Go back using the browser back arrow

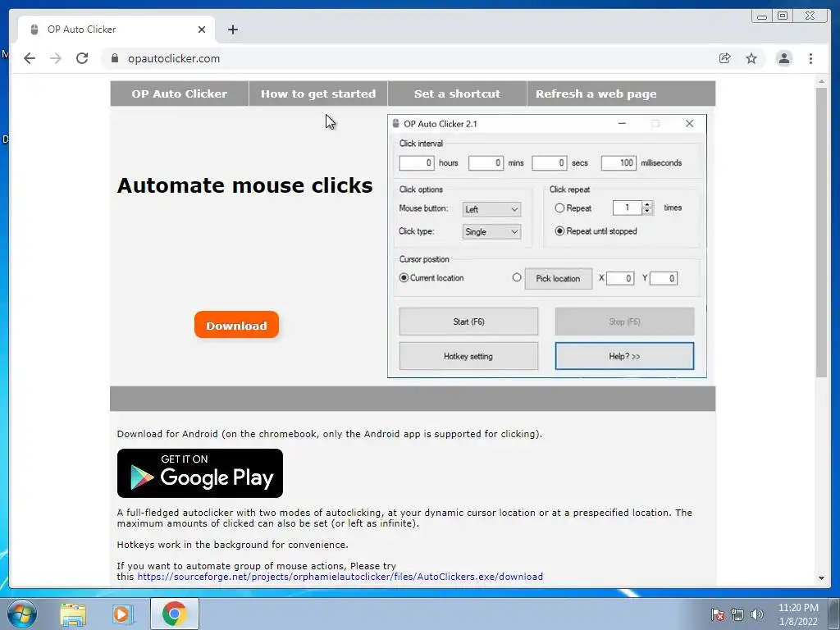[30, 58]
